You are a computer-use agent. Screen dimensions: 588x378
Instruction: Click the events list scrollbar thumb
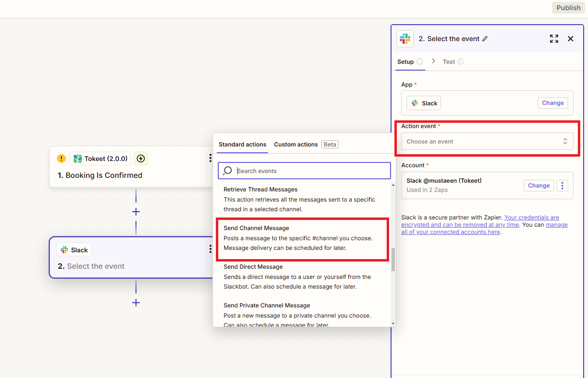tap(393, 260)
